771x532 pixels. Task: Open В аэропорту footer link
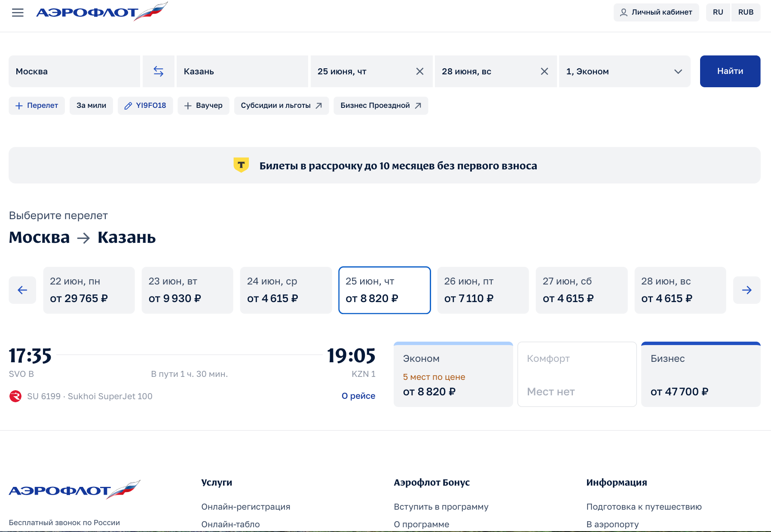(x=613, y=524)
